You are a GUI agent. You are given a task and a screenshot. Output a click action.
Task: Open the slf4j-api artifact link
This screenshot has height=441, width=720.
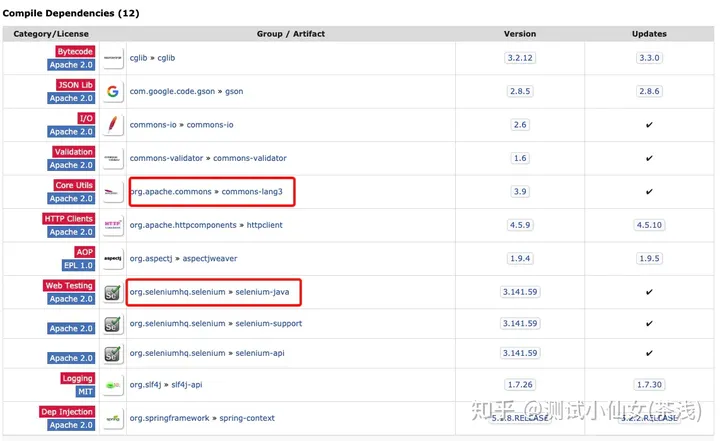[x=186, y=385]
